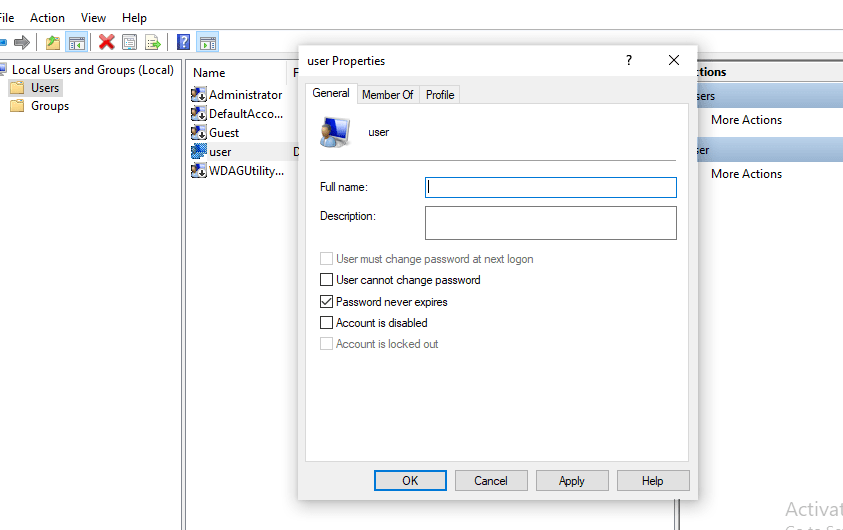843x530 pixels.
Task: Click the DefaultAccount user icon
Action: (199, 113)
